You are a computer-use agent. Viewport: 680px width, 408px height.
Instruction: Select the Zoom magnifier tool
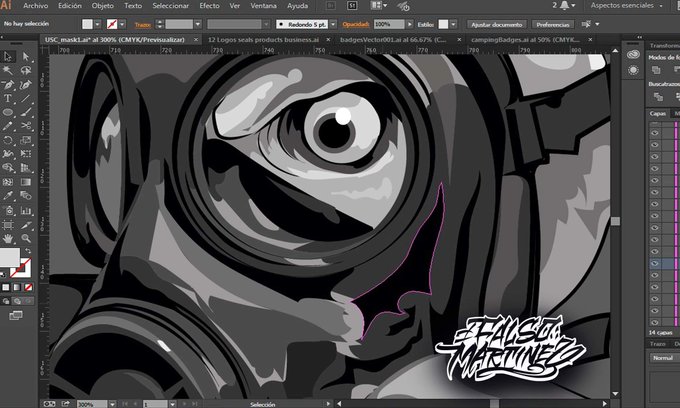tap(26, 238)
